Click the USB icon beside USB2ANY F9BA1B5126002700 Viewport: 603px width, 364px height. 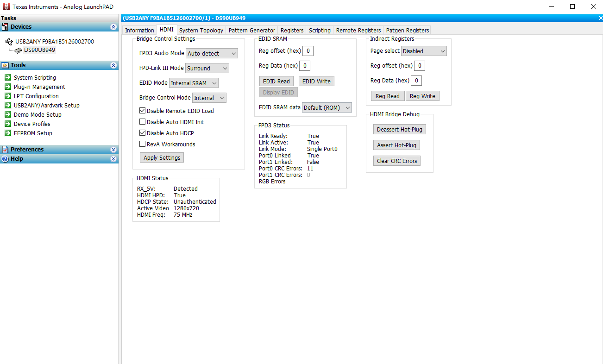tap(9, 41)
